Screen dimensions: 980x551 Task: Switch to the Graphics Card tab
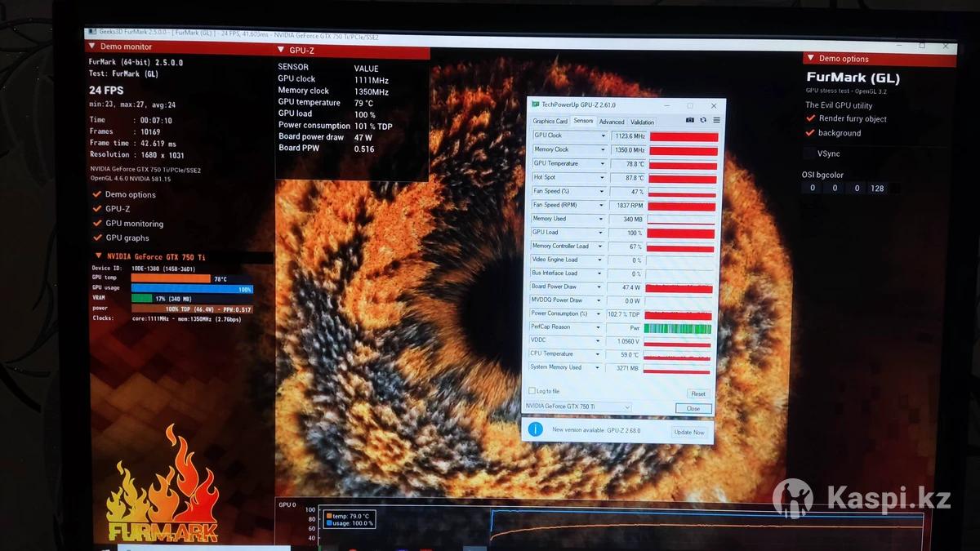coord(550,122)
